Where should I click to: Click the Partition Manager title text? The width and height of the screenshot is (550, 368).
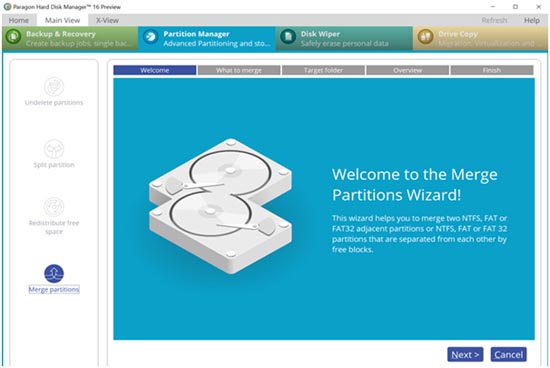pyautogui.click(x=196, y=34)
